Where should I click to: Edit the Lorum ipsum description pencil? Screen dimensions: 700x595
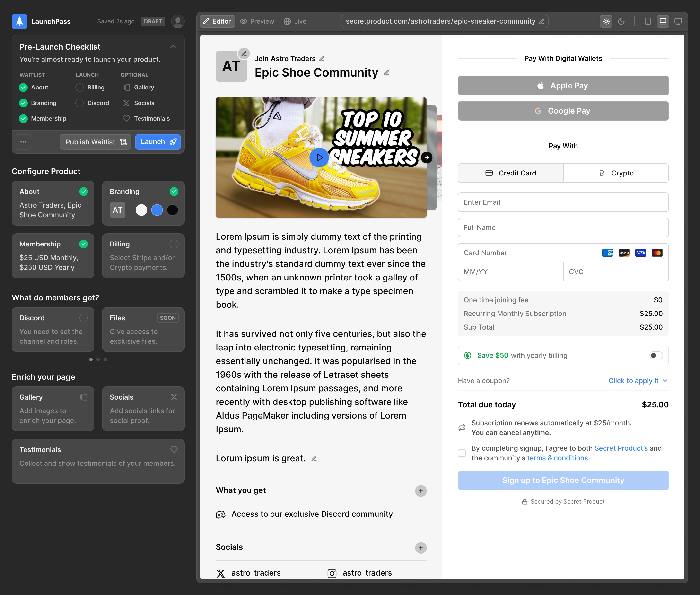(314, 458)
